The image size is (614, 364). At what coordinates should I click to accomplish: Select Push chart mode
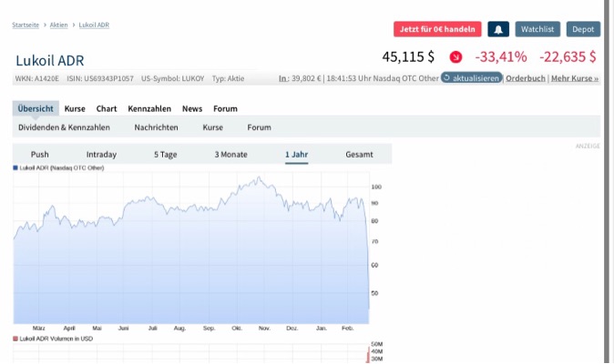pyautogui.click(x=40, y=155)
